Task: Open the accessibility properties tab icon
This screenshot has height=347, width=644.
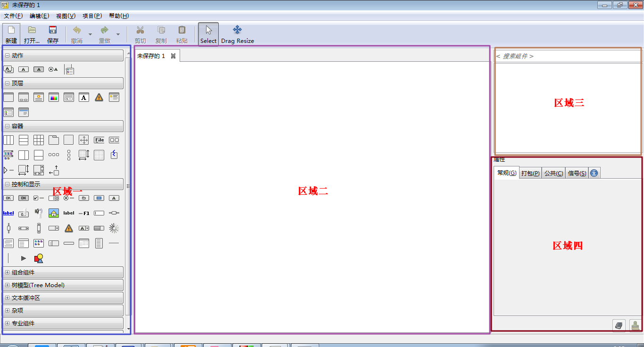Action: 594,173
